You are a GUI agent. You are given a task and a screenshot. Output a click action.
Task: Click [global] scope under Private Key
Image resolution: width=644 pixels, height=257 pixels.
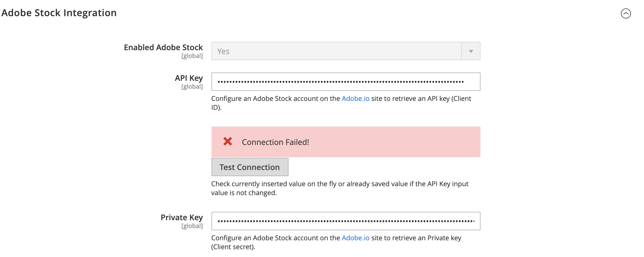192,226
